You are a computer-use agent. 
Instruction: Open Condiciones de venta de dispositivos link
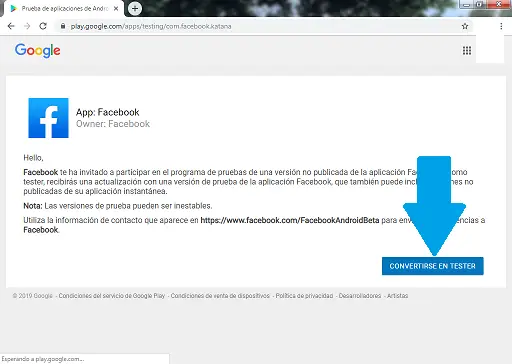tap(220, 296)
